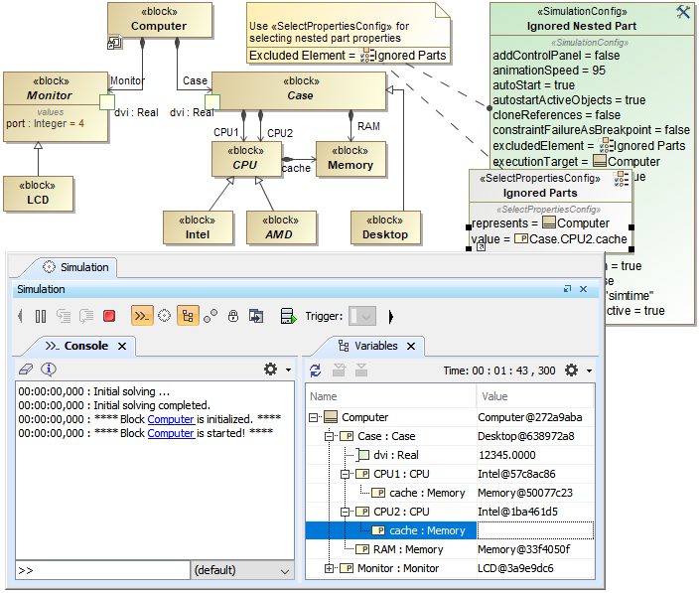This screenshot has width=700, height=593.
Task: Stop simulation with red square button
Action: pyautogui.click(x=109, y=316)
